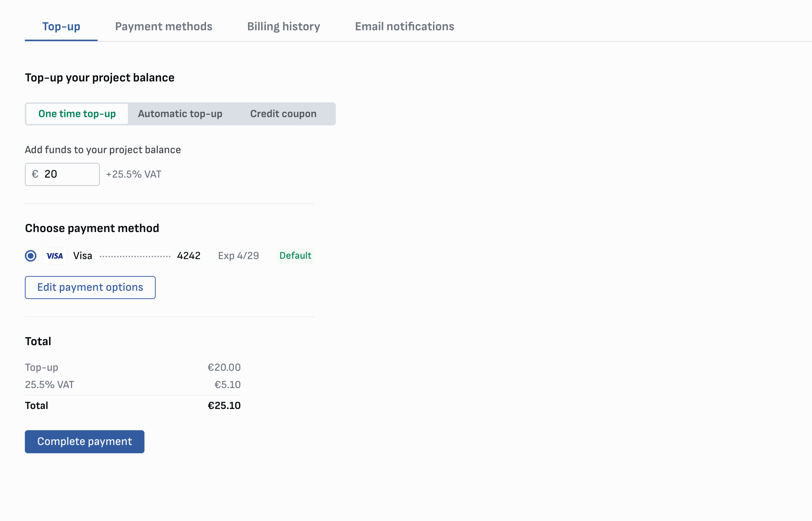Click the euro symbol in amount field
The height and width of the screenshot is (521, 812).
click(x=35, y=174)
